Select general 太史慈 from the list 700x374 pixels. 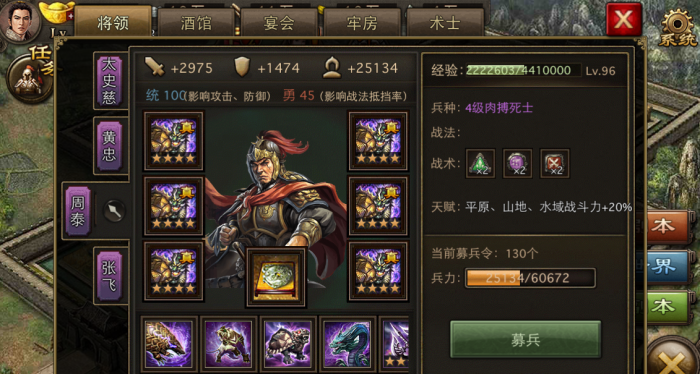click(x=109, y=81)
